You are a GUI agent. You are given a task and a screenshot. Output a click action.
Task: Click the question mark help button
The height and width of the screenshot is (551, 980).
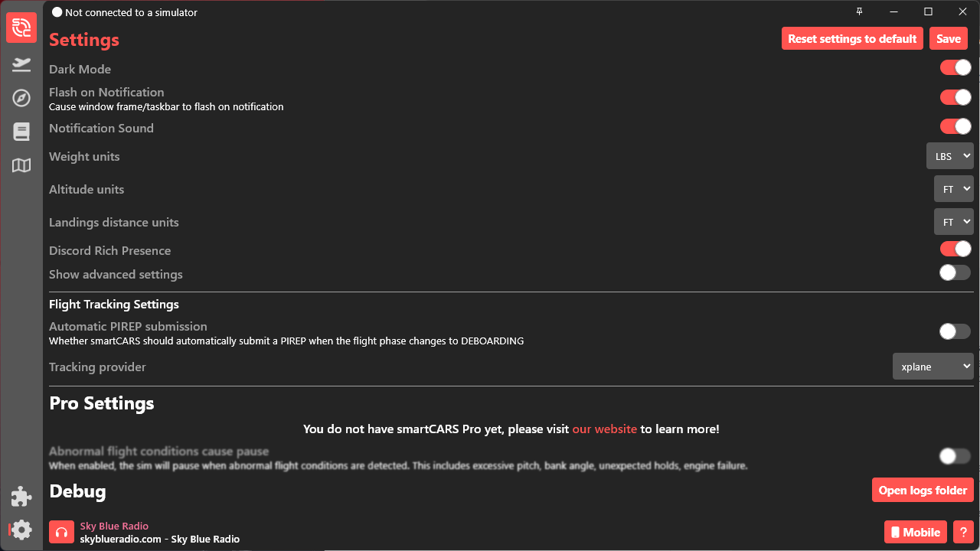coord(963,532)
